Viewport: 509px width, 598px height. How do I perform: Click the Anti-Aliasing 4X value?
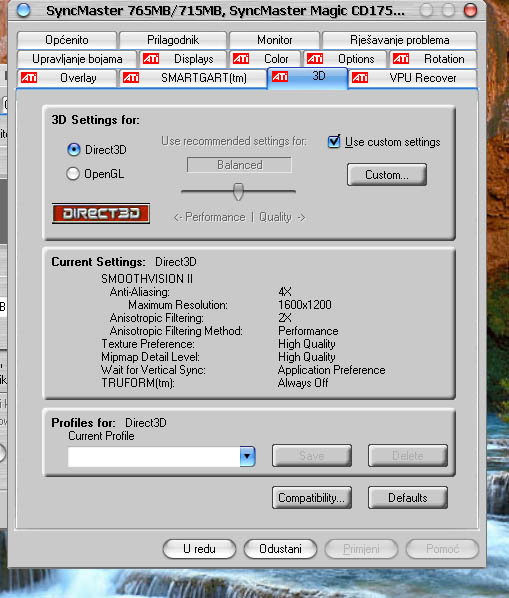284,292
